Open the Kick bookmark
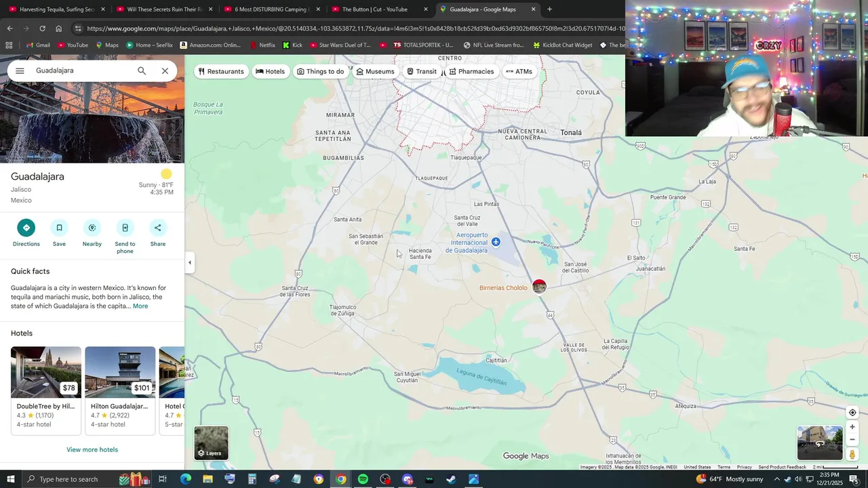Viewport: 868px width, 488px height. (x=292, y=45)
